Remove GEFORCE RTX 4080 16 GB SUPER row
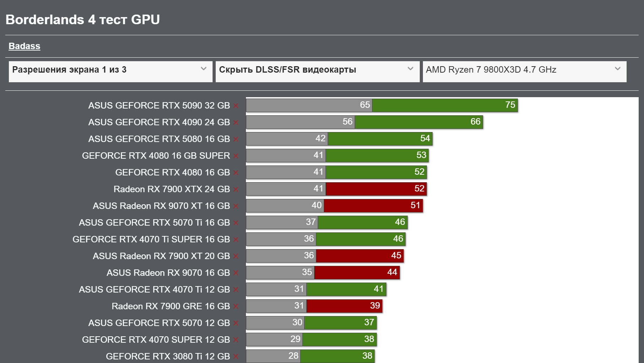The width and height of the screenshot is (644, 363). point(236,156)
